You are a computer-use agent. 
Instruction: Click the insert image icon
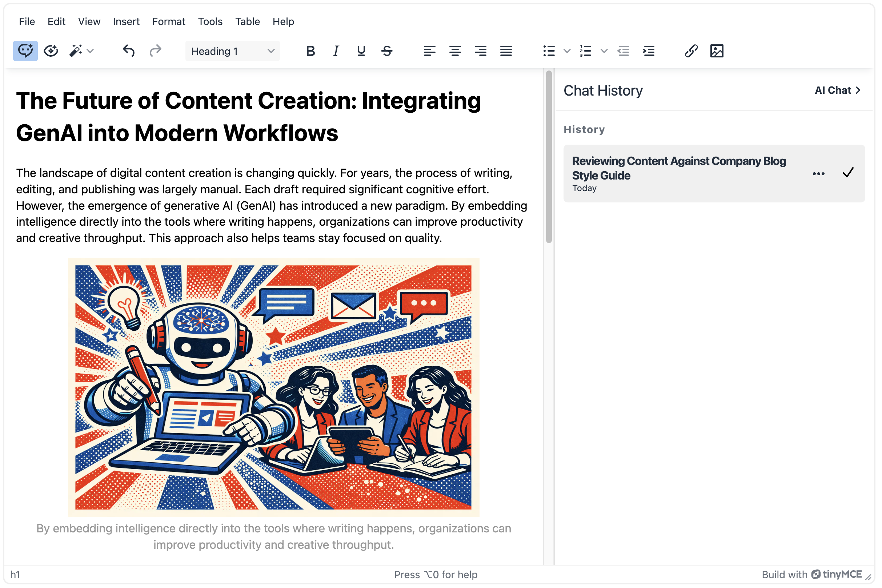click(717, 51)
